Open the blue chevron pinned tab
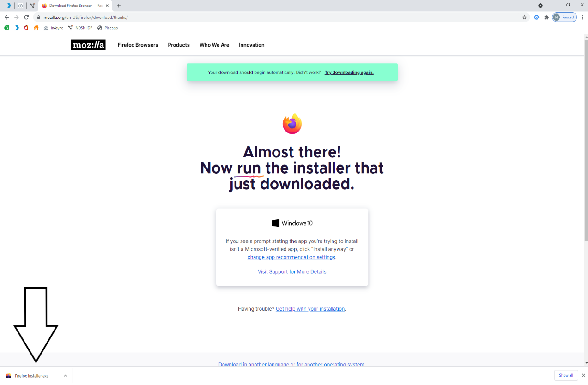The image size is (588, 385). tap(9, 6)
